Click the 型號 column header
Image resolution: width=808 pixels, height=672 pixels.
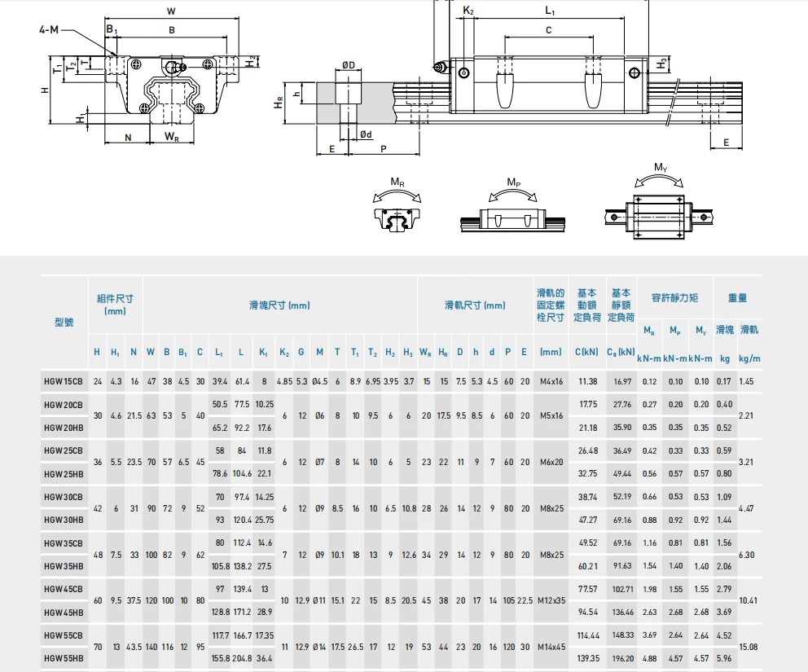(x=64, y=323)
